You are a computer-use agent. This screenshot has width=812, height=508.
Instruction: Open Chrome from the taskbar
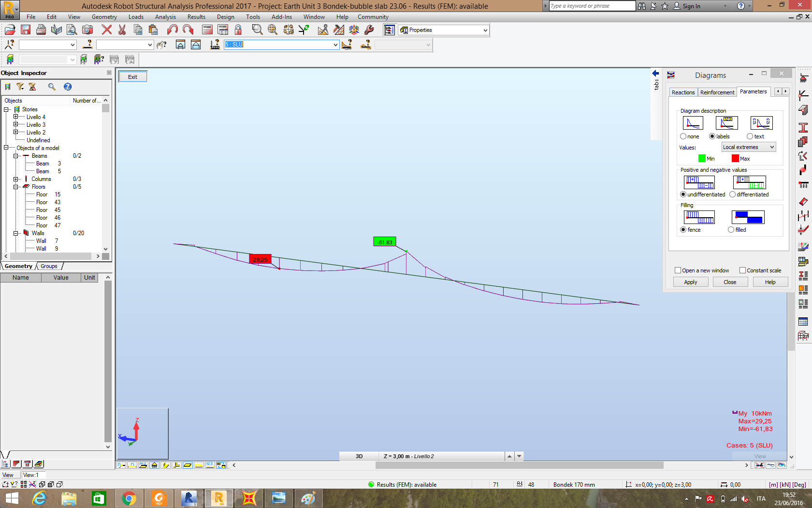129,498
